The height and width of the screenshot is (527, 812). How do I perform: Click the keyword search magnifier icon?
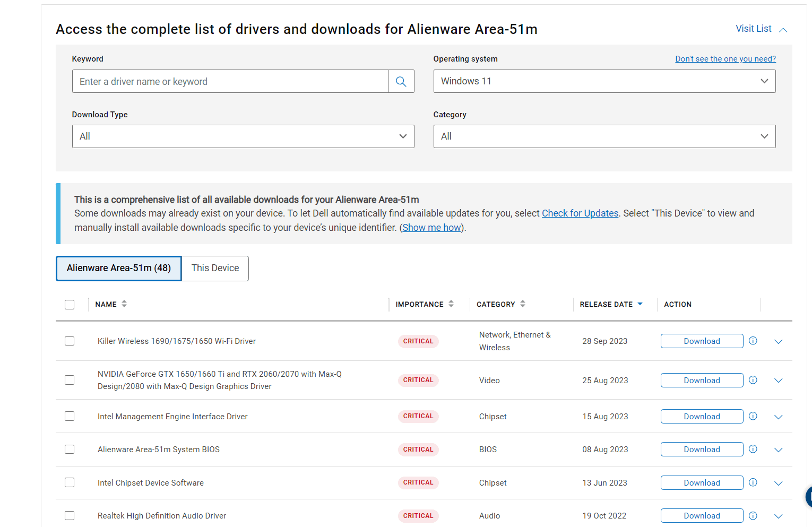pos(401,81)
